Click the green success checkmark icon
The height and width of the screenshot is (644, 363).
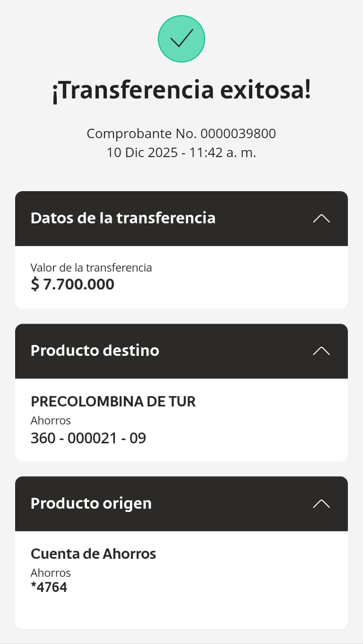pos(181,39)
